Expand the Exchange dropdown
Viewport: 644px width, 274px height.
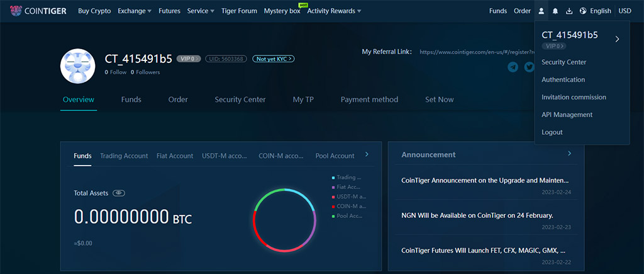click(135, 11)
